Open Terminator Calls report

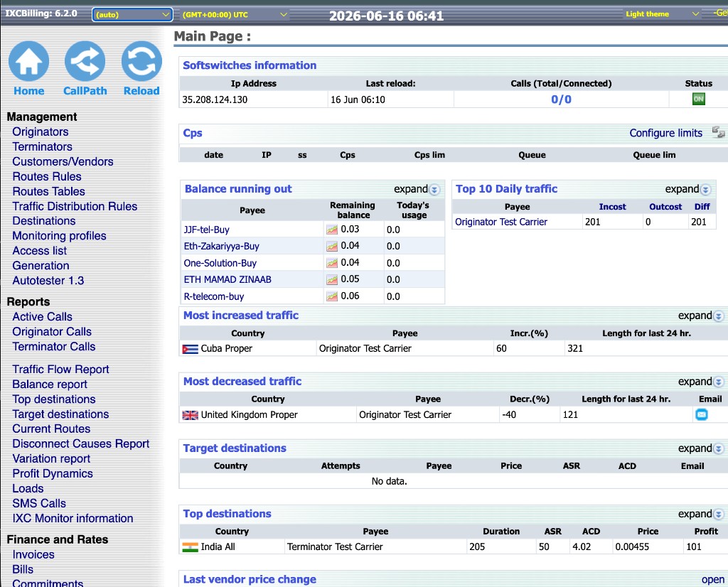click(x=54, y=347)
